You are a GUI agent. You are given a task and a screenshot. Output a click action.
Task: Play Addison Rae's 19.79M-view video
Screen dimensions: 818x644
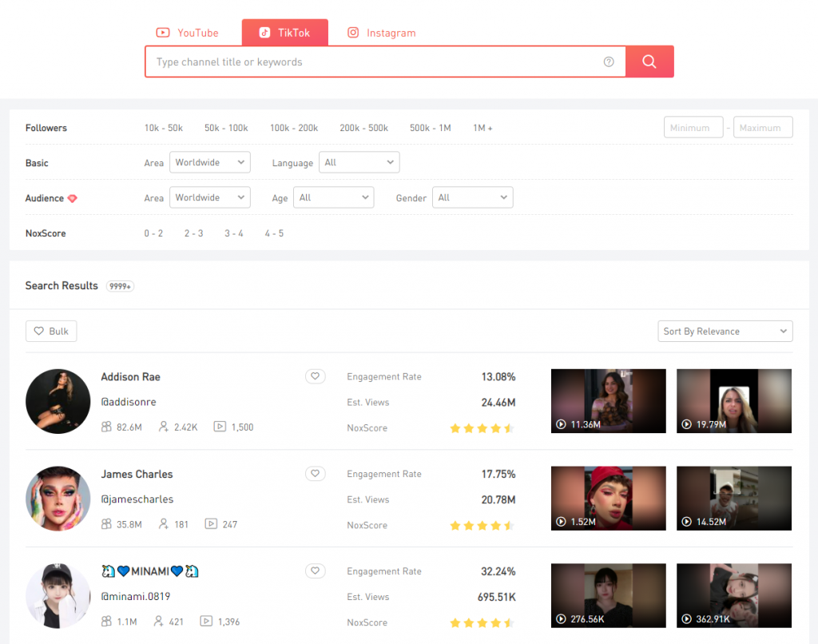734,401
